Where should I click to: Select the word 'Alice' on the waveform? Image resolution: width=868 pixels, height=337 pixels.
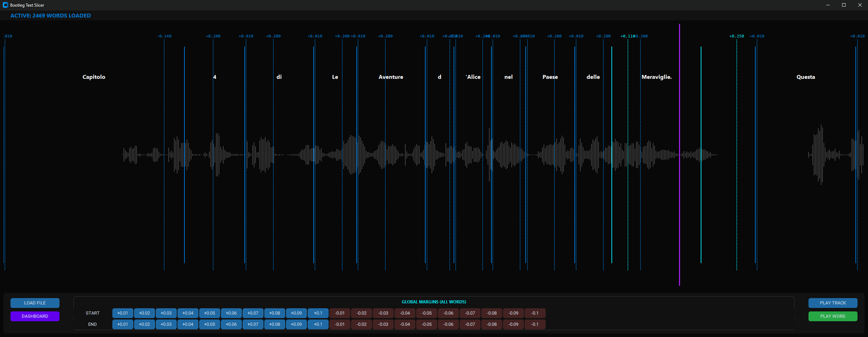point(473,77)
